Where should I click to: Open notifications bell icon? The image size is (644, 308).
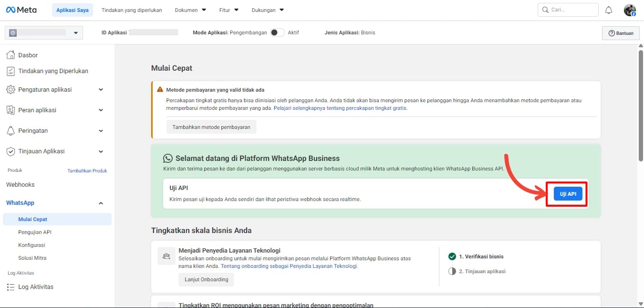[608, 10]
